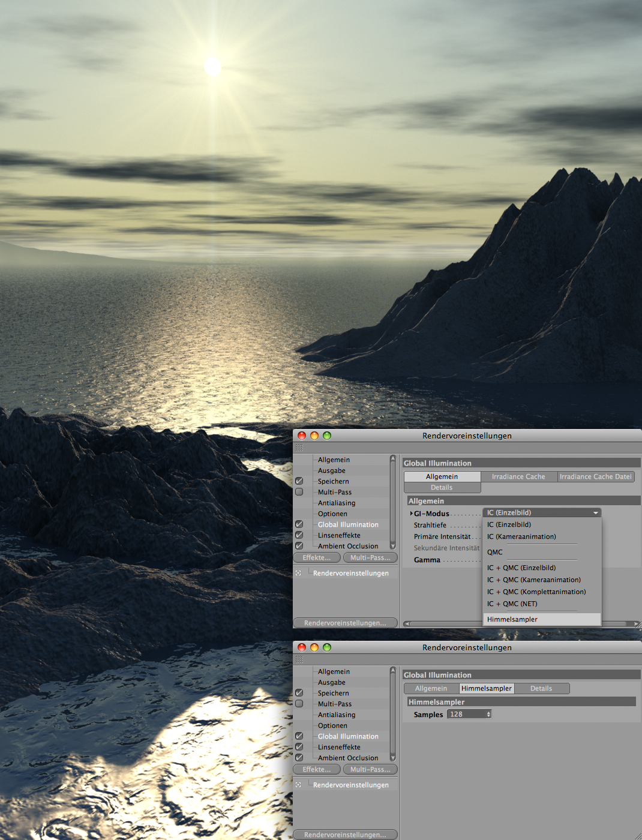Uncheck Speichern in the Himmelsampler dialog
Image resolution: width=642 pixels, height=840 pixels.
[x=299, y=693]
